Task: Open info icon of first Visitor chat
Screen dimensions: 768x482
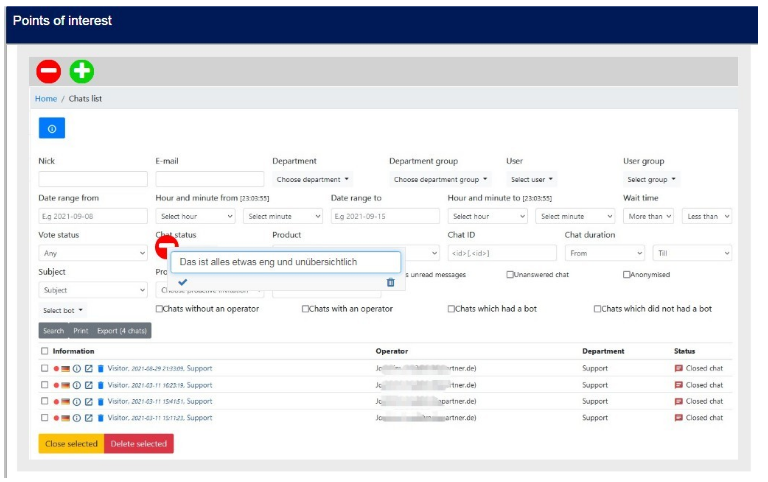Action: (76, 369)
